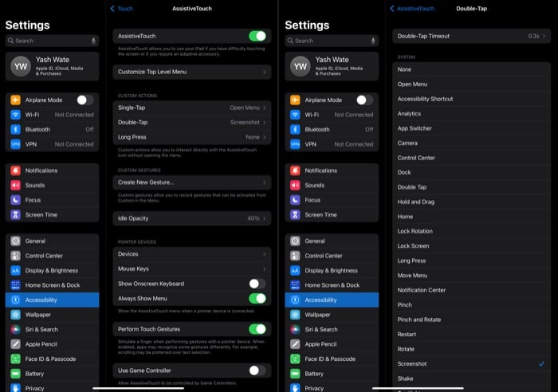Tap VPN icon in AssistiveTouch screen sidebar
Image resolution: width=558 pixels, height=392 pixels.
(15, 144)
